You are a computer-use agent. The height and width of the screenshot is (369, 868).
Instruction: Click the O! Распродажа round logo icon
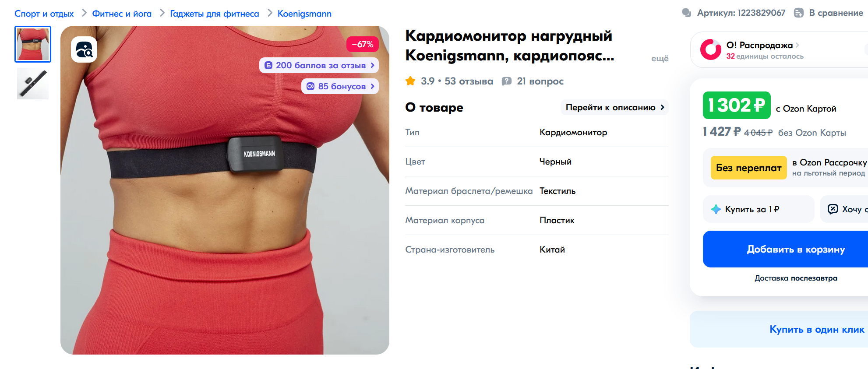coord(710,49)
